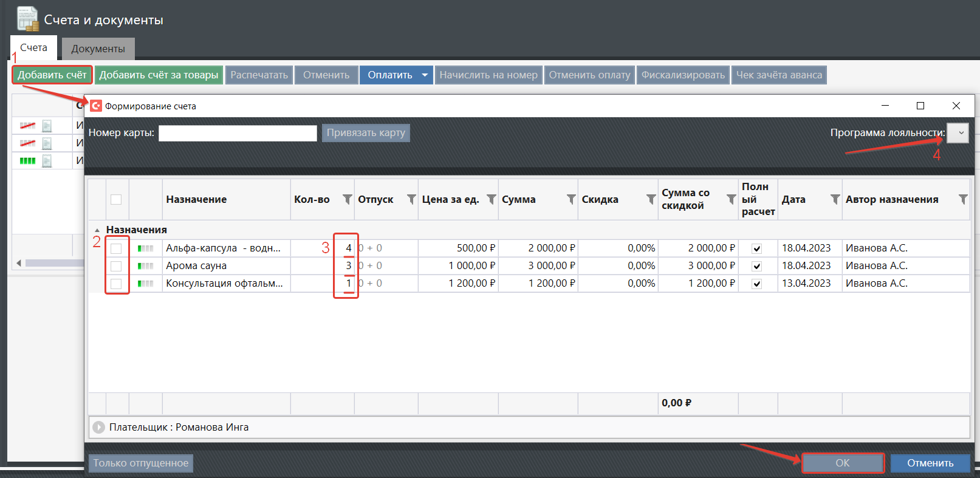Click filter icon in Автор назначения column
980x478 pixels.
963,199
